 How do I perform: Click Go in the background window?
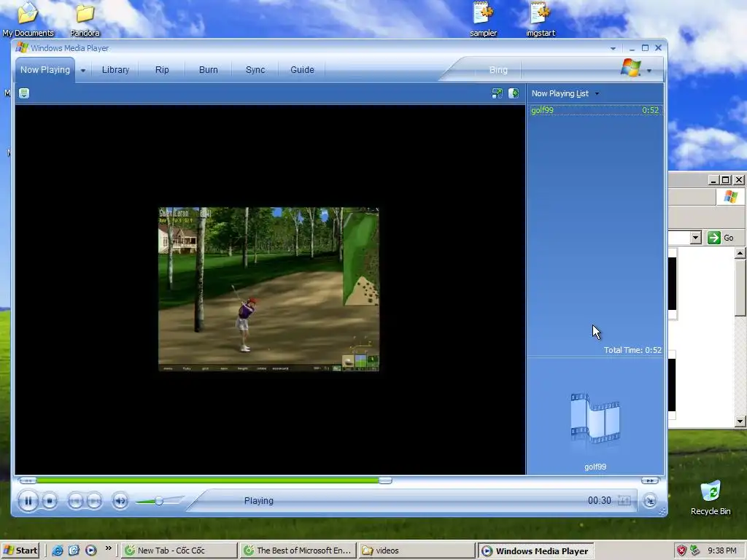[x=721, y=238]
